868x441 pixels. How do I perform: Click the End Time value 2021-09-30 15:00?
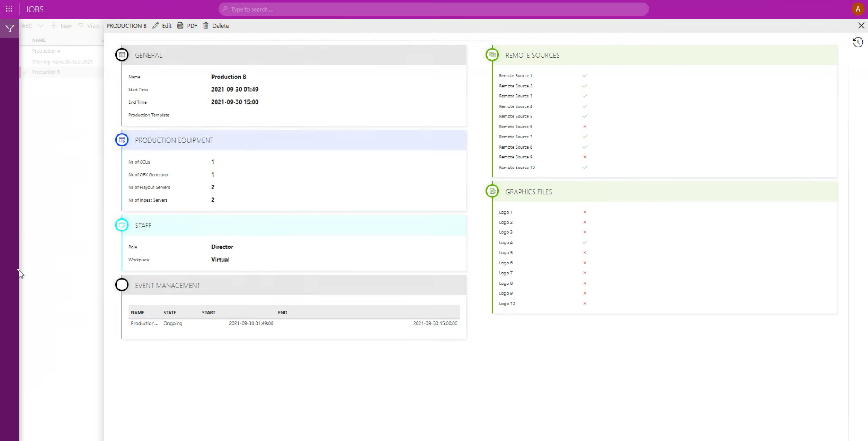coord(235,102)
